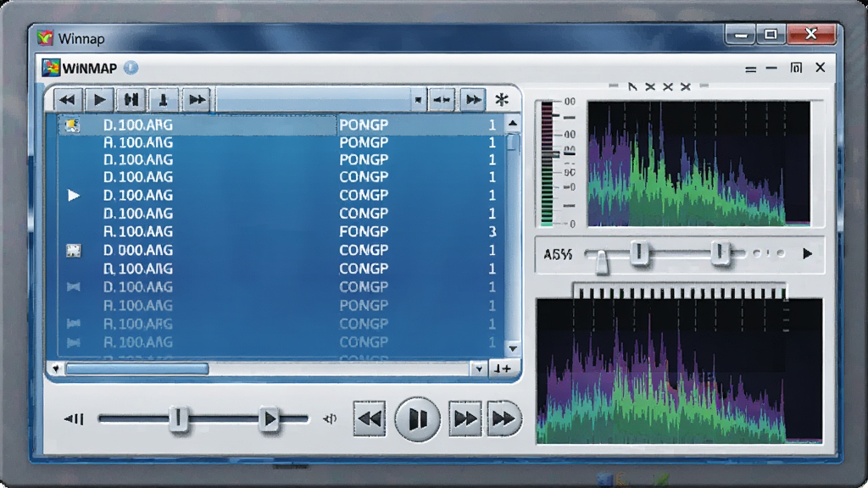Click the double-line menu icon in WINMAP header

(751, 69)
